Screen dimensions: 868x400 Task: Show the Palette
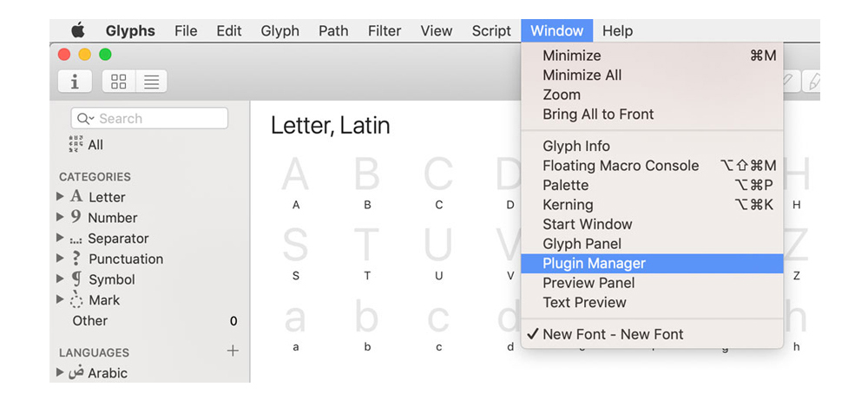pyautogui.click(x=652, y=185)
